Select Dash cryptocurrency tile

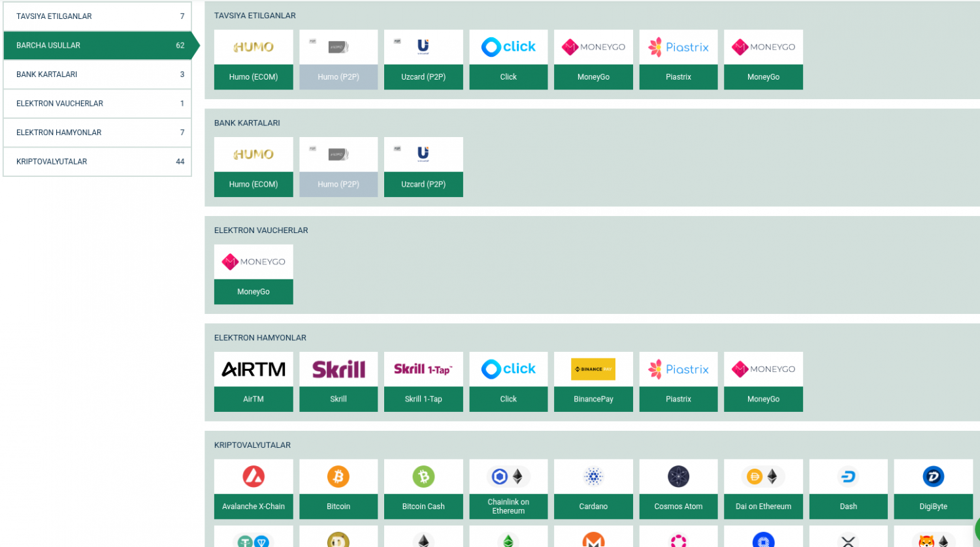[848, 489]
